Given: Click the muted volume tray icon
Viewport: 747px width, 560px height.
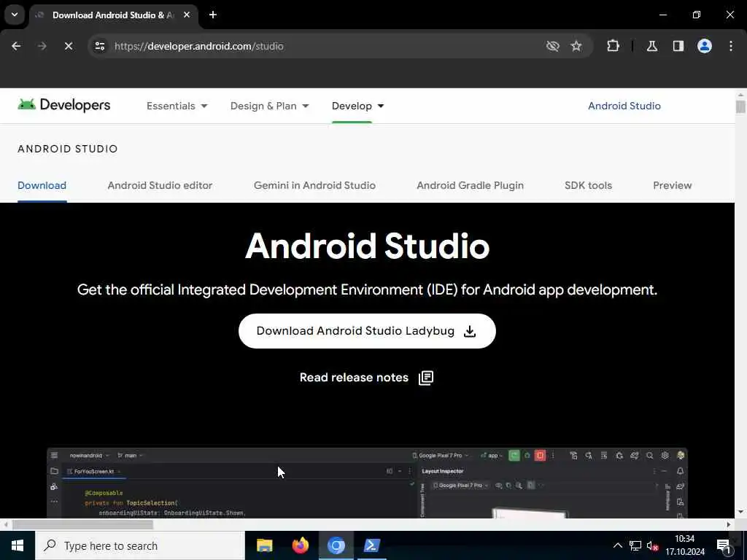Looking at the screenshot, I should point(651,545).
